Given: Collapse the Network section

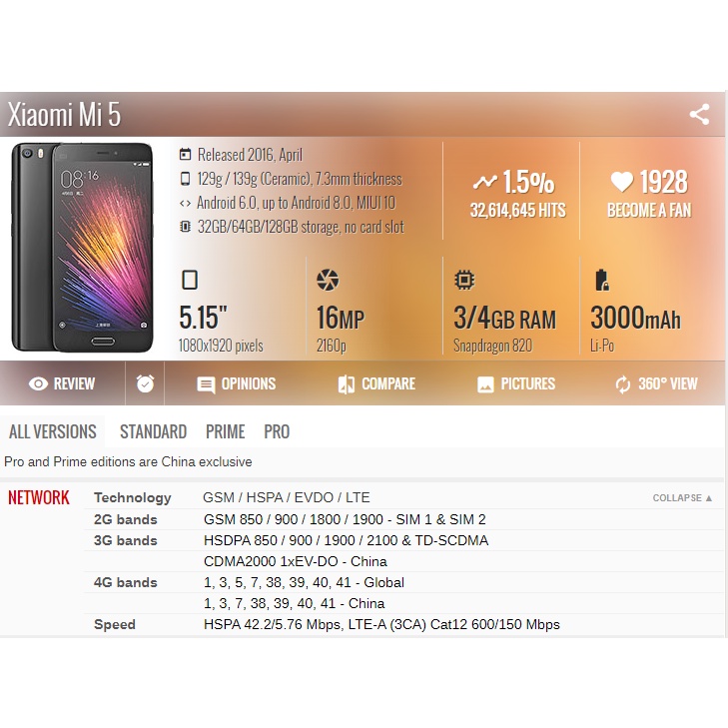Looking at the screenshot, I should (682, 497).
